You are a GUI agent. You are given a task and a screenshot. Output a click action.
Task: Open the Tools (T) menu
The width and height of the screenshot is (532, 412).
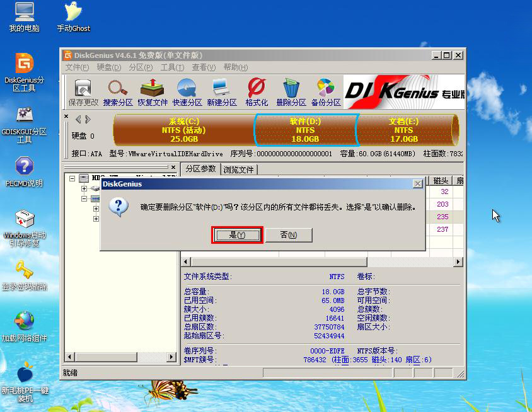pos(172,67)
